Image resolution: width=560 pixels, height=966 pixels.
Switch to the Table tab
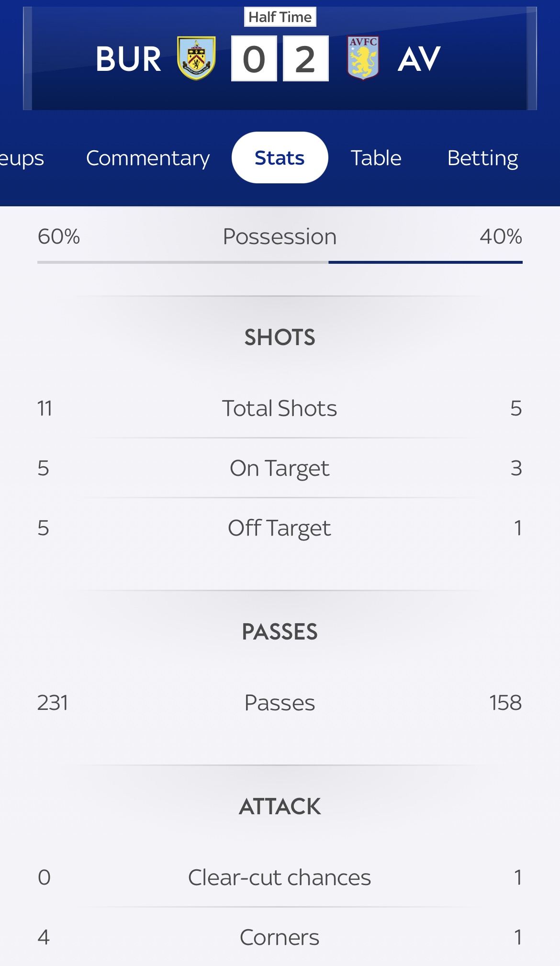pos(376,158)
